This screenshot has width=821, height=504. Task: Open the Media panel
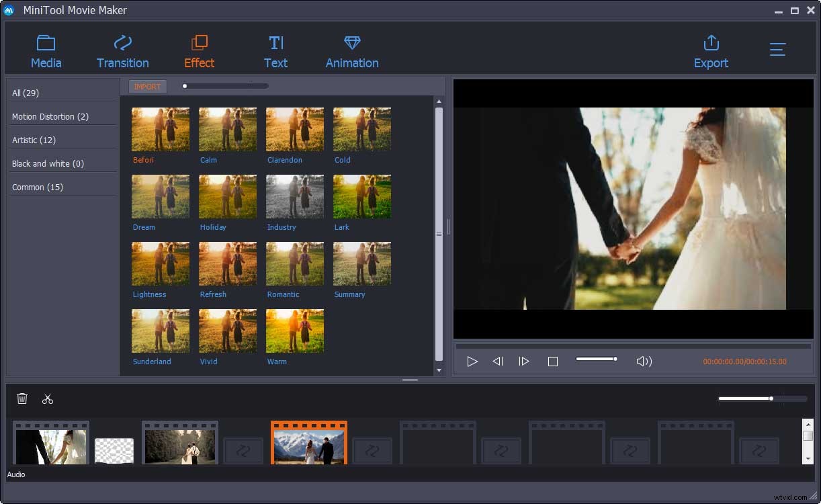coord(46,50)
